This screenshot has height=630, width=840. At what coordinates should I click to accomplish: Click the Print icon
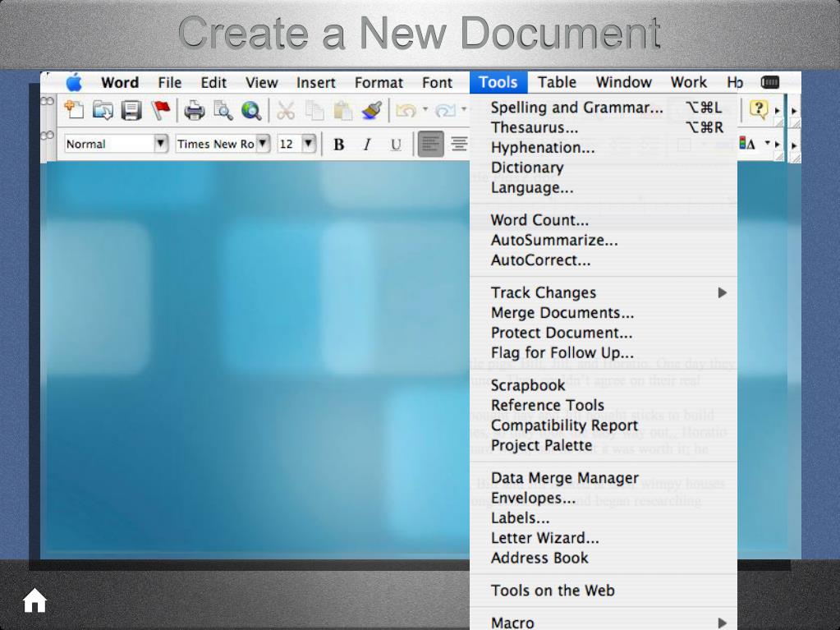coord(194,110)
